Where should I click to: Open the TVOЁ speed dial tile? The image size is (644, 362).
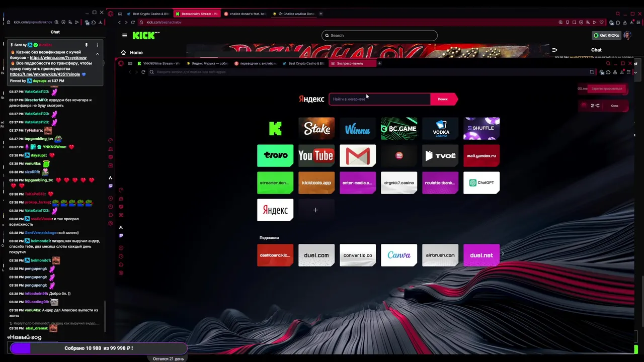pos(440,155)
